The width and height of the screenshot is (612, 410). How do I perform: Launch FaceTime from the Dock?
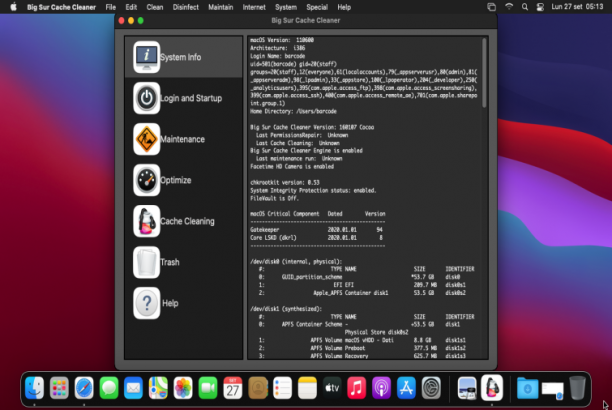point(208,388)
